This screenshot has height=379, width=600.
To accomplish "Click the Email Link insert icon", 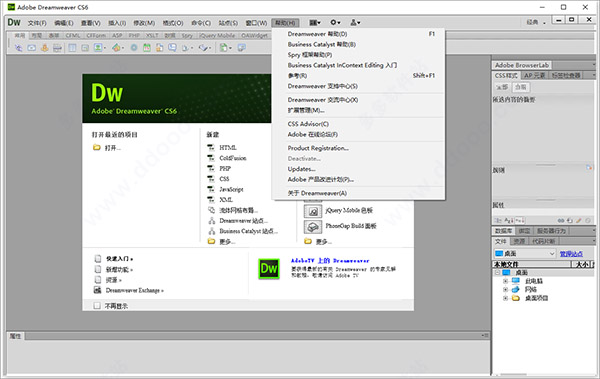I will tap(31, 48).
